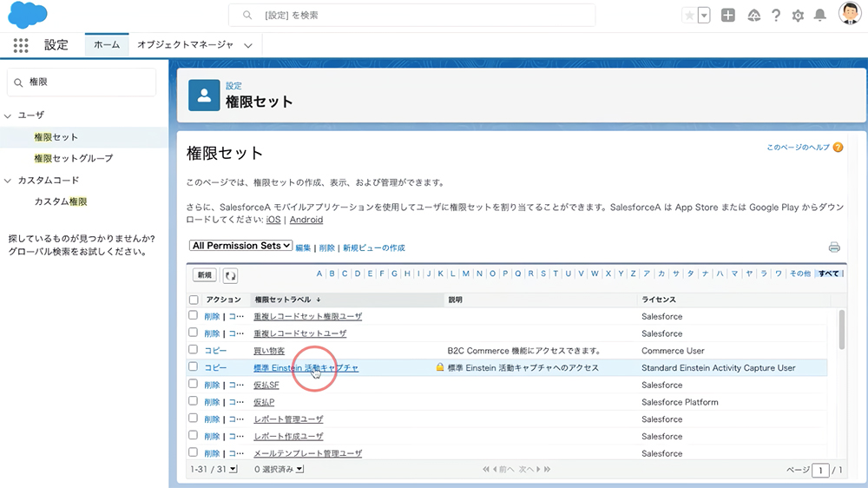The width and height of the screenshot is (868, 488).
Task: Click the refresh list button
Action: coord(230,275)
